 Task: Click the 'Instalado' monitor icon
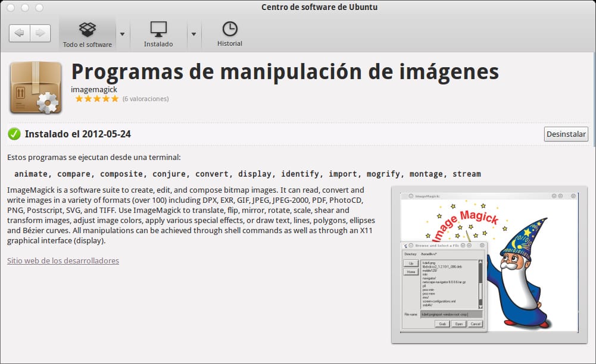click(158, 28)
